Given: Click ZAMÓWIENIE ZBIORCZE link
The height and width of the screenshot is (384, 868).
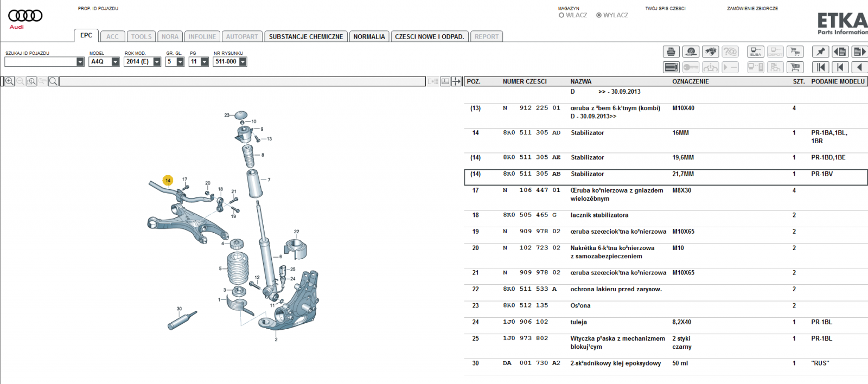Looking at the screenshot, I should [x=752, y=9].
